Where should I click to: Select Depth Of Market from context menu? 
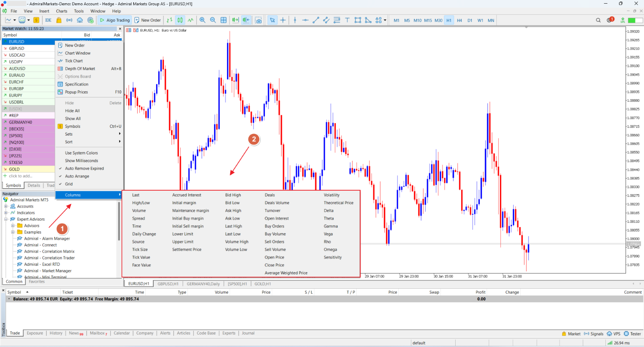point(89,69)
